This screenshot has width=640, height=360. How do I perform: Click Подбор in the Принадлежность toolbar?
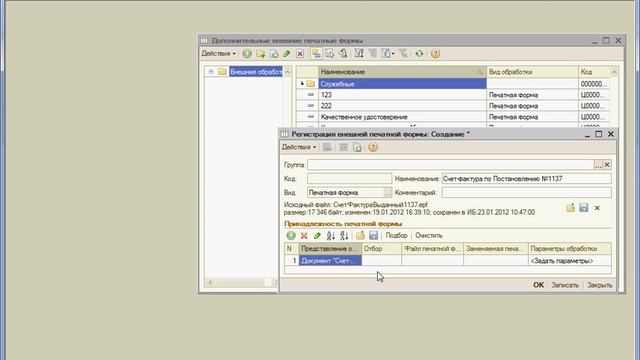[396, 236]
